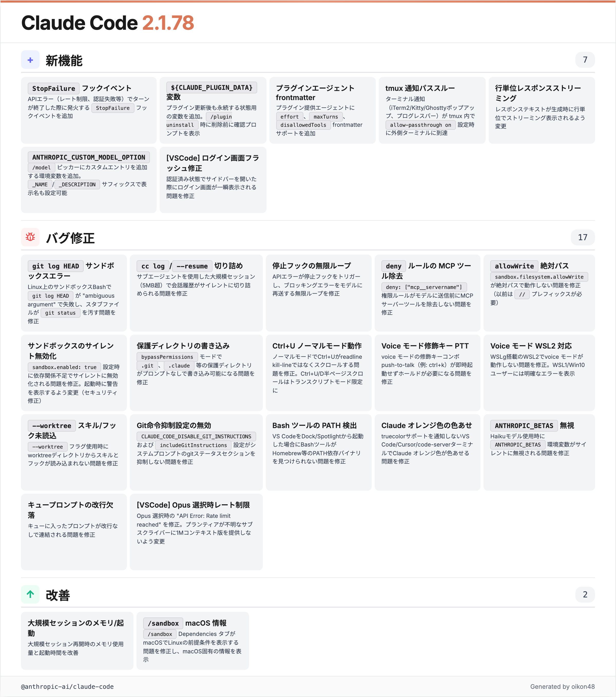
Task: Click the 大規模セッションのメモリ/起動 card title
Action: point(76,628)
